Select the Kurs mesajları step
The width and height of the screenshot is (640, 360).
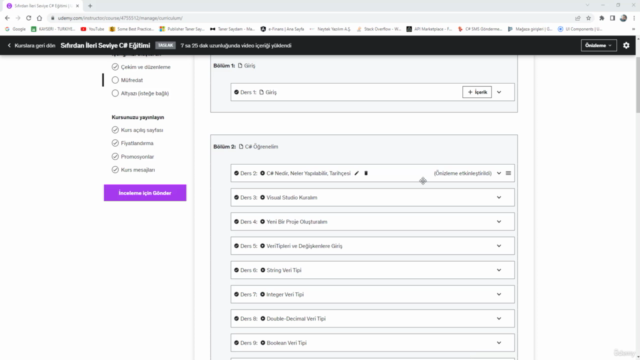[133, 170]
